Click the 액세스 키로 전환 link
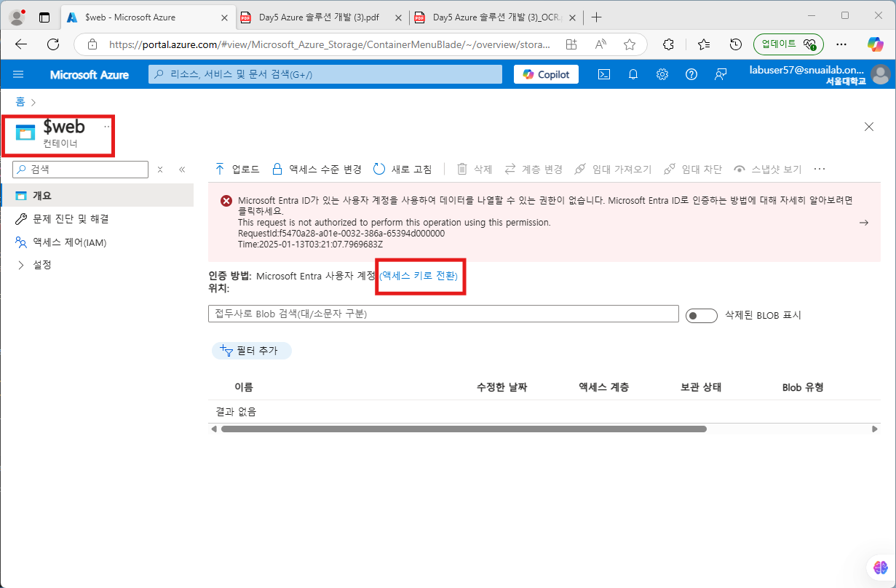The image size is (896, 588). (419, 276)
